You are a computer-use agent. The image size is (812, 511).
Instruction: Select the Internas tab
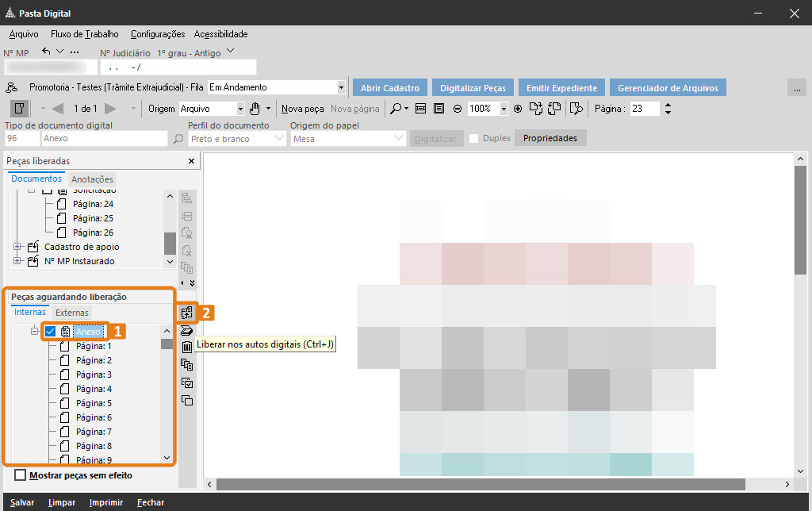click(x=30, y=312)
